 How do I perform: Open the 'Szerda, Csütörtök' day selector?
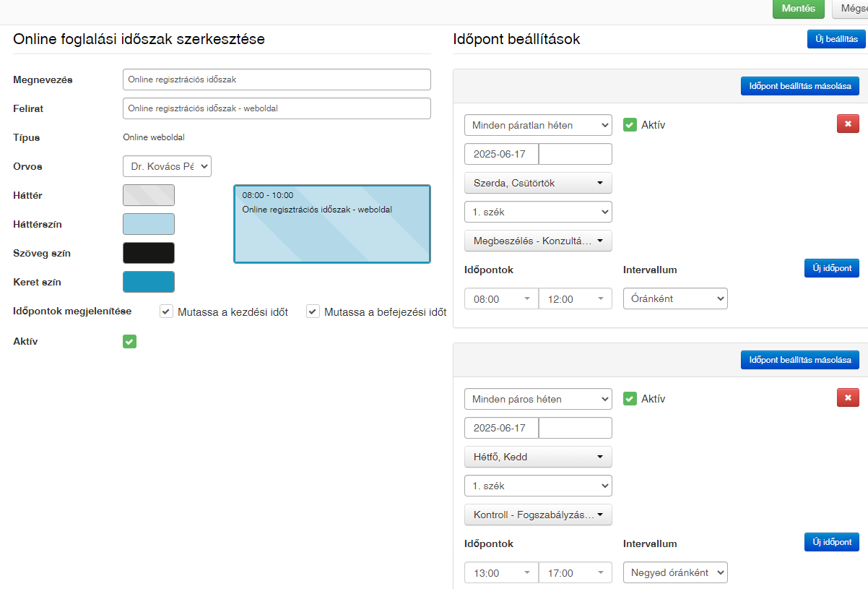click(x=538, y=183)
